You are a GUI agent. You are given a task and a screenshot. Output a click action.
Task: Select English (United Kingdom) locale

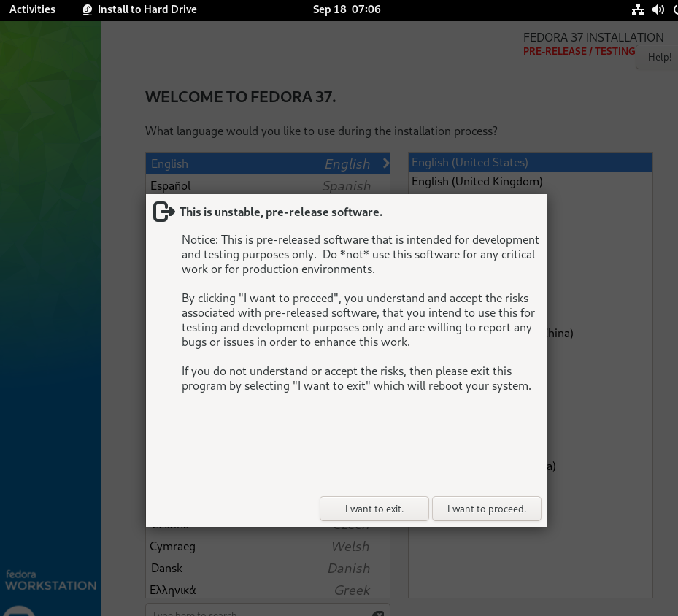tap(530, 182)
